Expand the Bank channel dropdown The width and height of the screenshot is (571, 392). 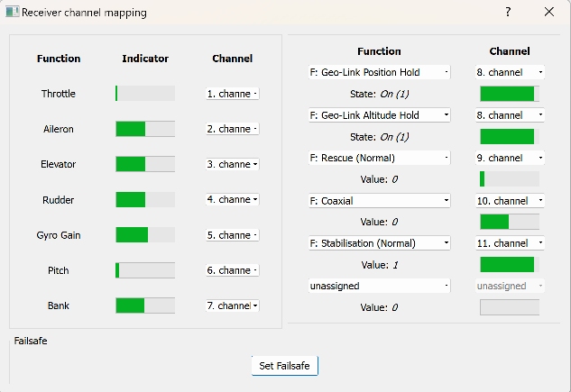232,305
